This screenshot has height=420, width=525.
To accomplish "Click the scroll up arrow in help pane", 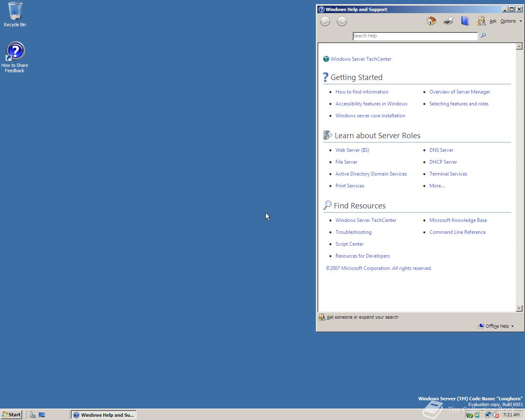I will tap(519, 46).
